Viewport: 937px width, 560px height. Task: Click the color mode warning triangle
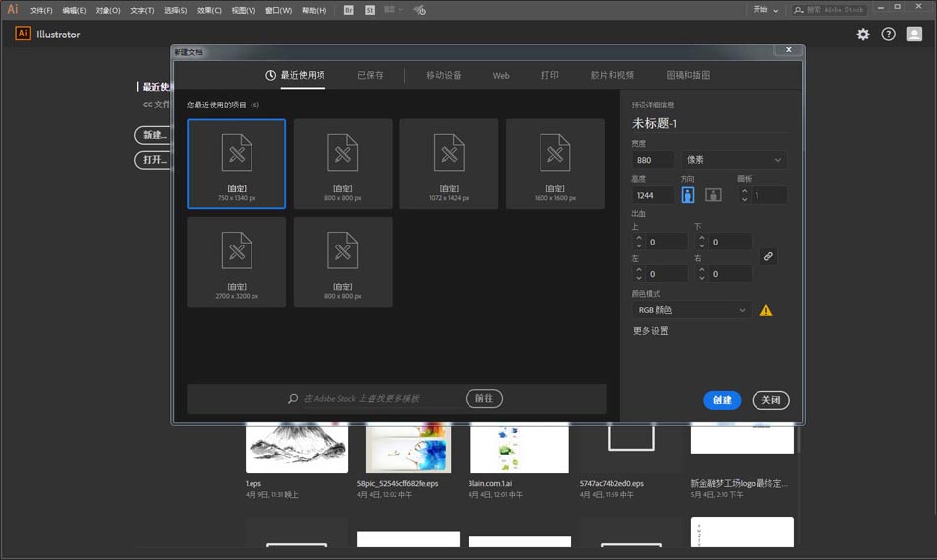[766, 311]
